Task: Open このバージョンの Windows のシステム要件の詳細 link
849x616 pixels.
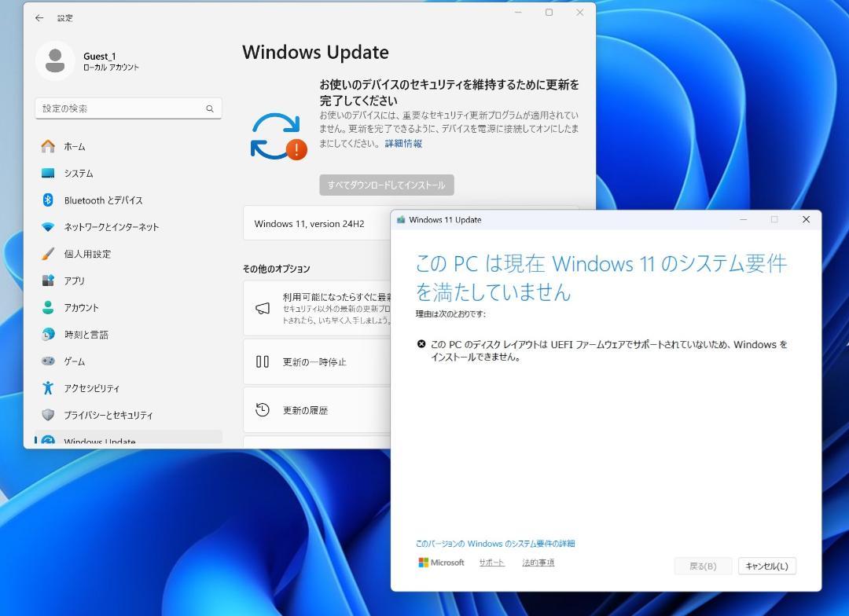Action: pyautogui.click(x=495, y=544)
